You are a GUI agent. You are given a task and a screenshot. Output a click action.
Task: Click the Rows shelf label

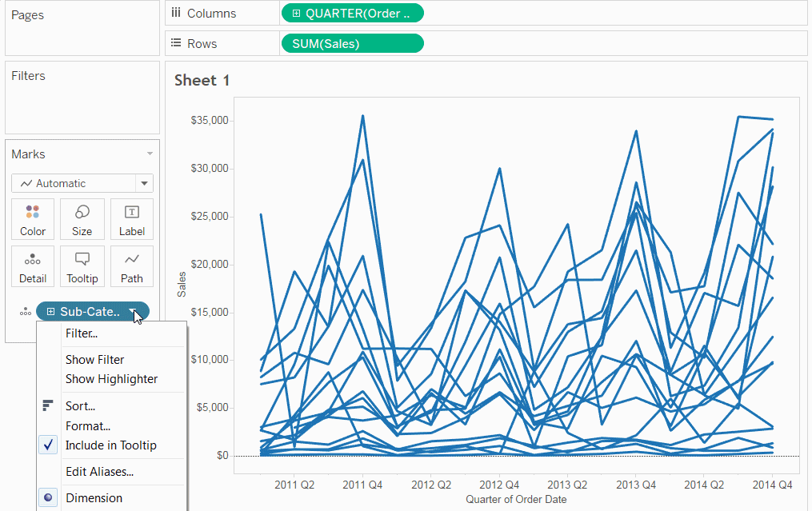(x=202, y=43)
